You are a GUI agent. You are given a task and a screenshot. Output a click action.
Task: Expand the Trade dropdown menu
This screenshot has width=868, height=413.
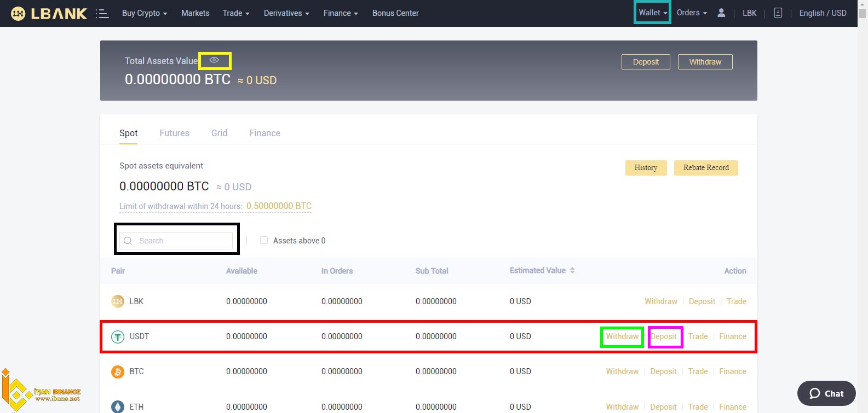pos(236,13)
